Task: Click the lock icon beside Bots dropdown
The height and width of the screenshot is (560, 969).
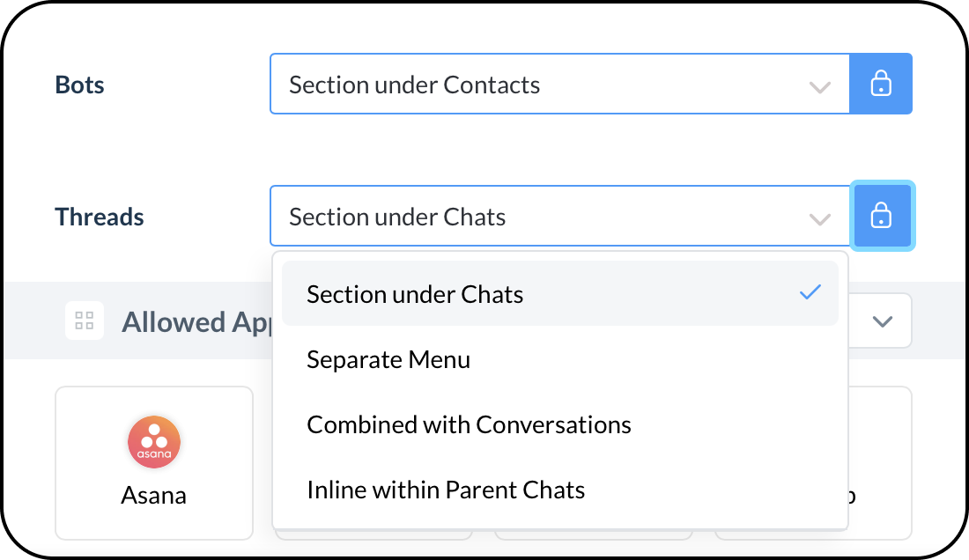Action: [881, 85]
